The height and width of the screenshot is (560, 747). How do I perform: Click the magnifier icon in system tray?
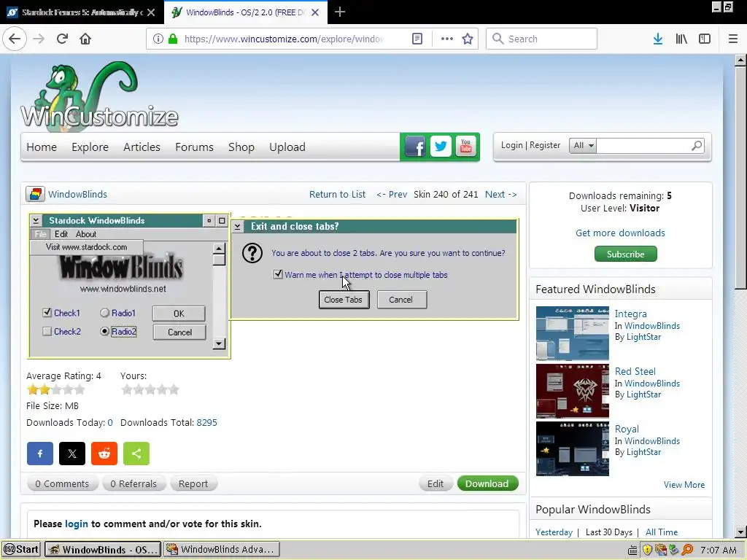tap(687, 550)
